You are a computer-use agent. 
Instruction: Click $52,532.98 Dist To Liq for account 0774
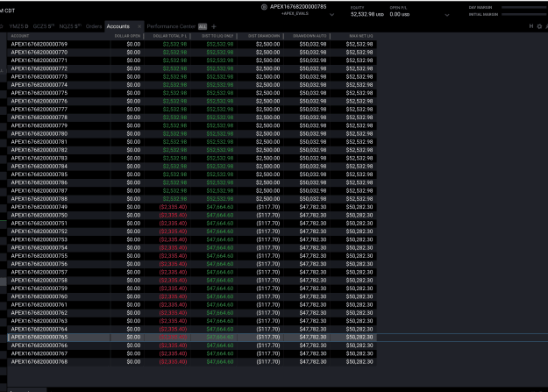(220, 85)
